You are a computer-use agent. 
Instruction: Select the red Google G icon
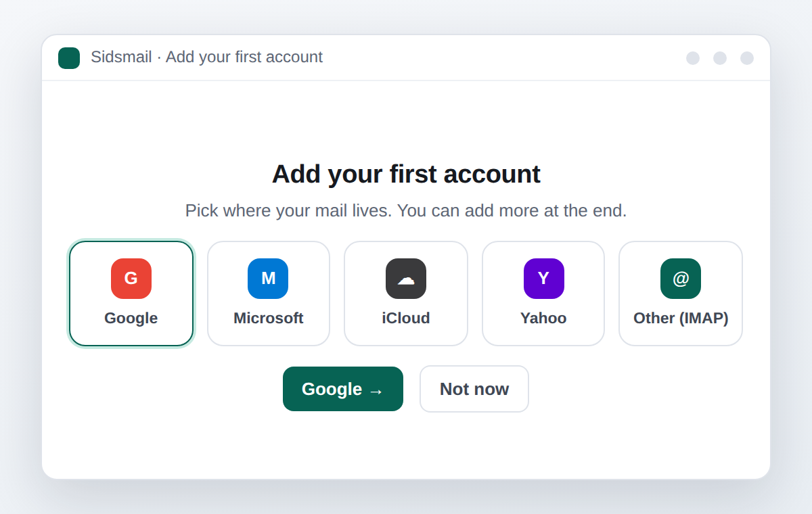[x=131, y=279]
